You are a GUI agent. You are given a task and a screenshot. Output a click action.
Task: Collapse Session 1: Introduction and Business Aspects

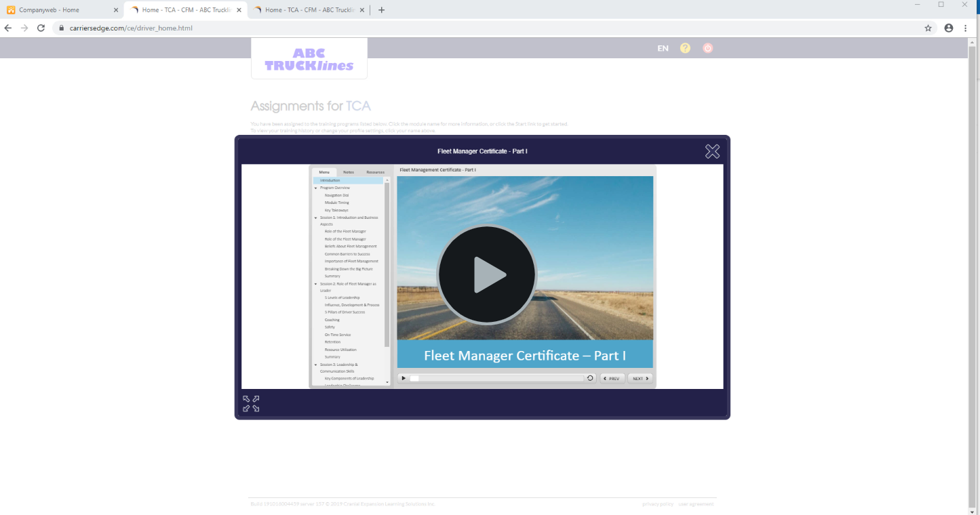(315, 218)
